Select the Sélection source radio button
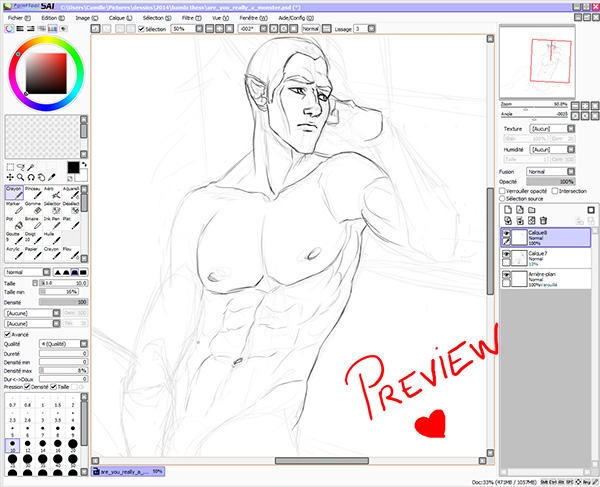Viewport: 600px width, 487px height. click(502, 199)
